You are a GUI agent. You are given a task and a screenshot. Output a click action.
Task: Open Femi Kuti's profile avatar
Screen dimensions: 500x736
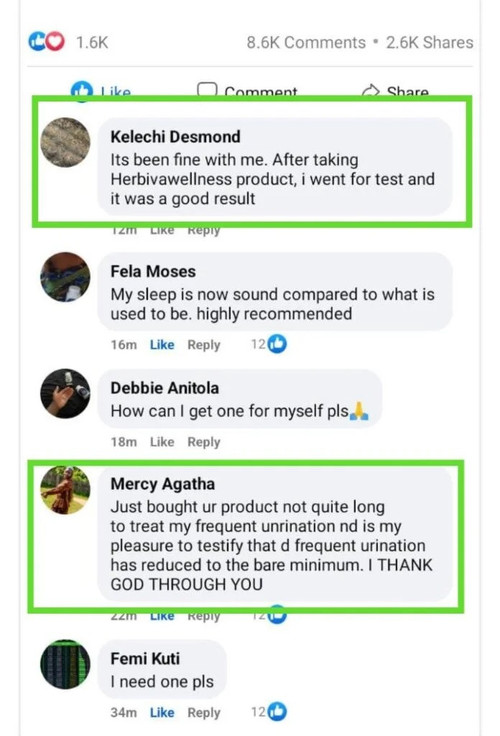(x=65, y=664)
